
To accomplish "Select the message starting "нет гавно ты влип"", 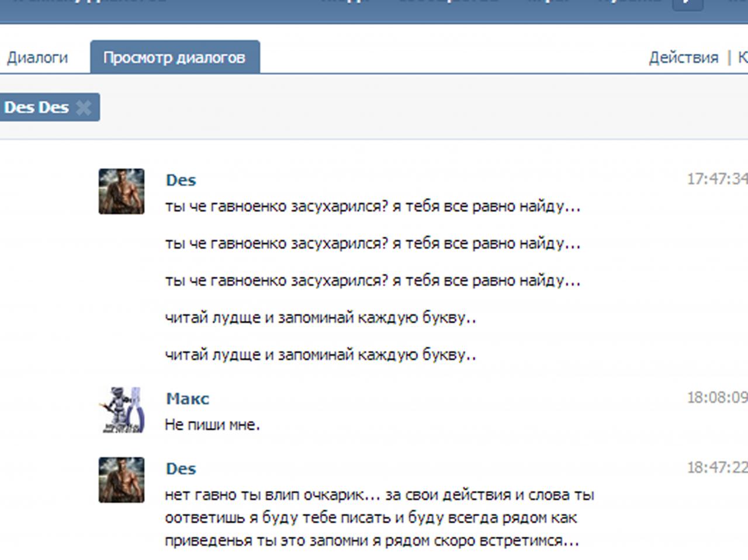I will pyautogui.click(x=379, y=517).
